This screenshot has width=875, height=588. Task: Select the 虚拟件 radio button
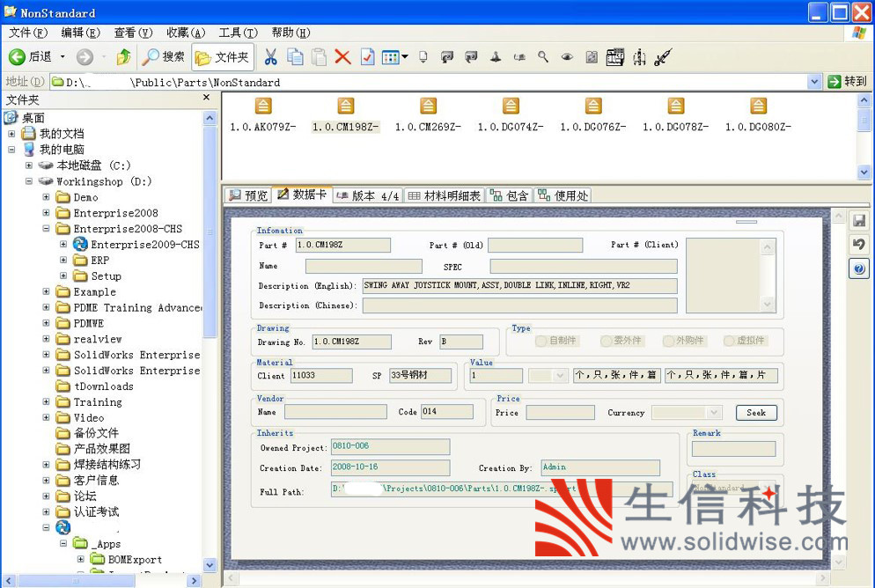745,341
